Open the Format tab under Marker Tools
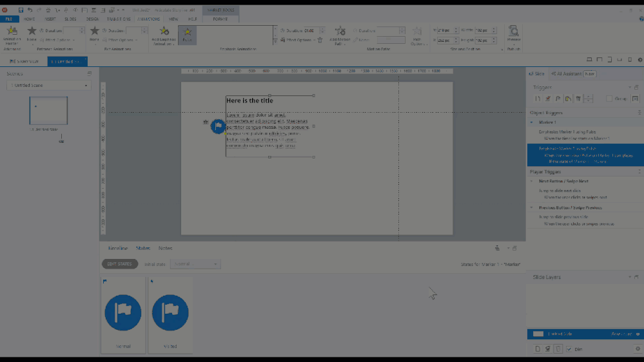The height and width of the screenshot is (362, 644). [220, 19]
